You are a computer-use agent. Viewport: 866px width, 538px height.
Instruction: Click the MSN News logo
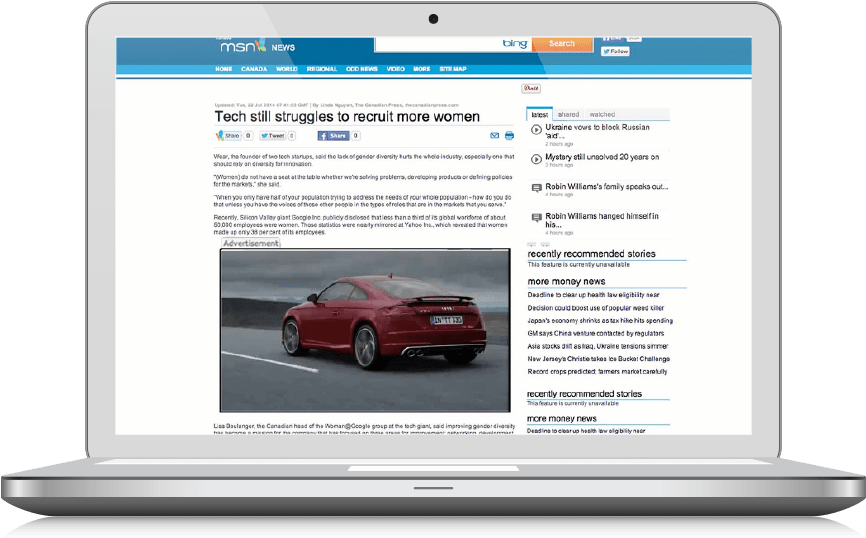(x=257, y=46)
